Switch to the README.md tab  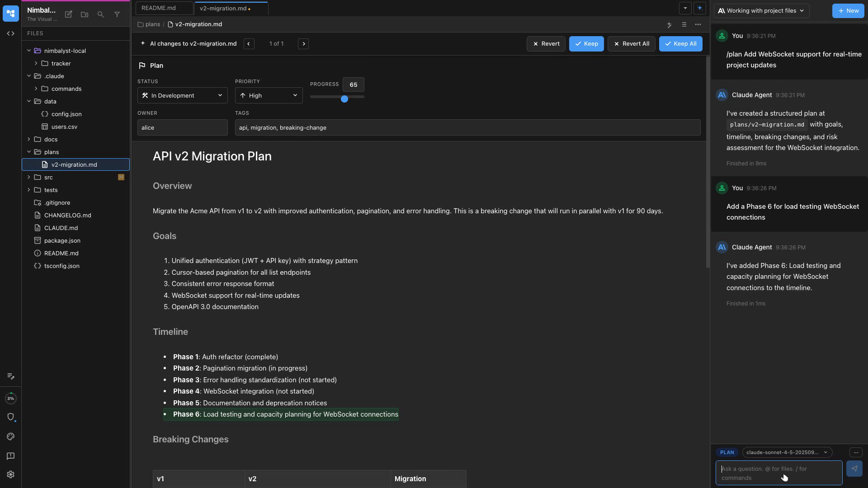tap(159, 8)
